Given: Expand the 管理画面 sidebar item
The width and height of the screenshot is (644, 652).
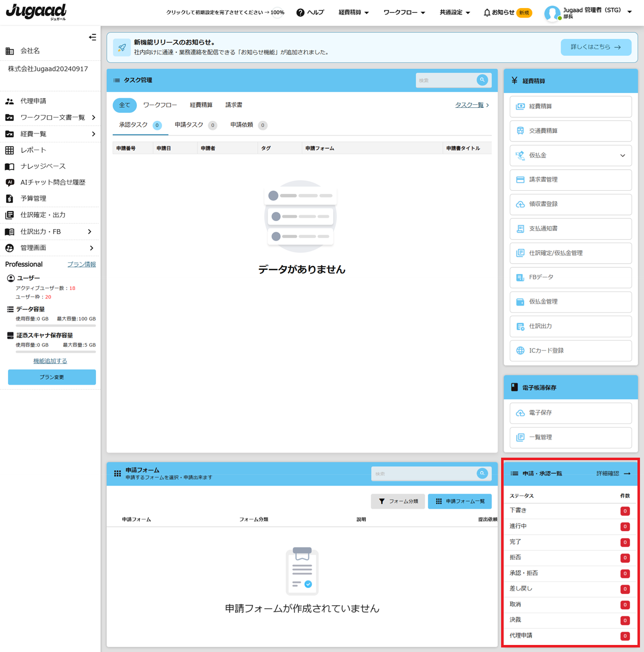Looking at the screenshot, I should [x=91, y=248].
